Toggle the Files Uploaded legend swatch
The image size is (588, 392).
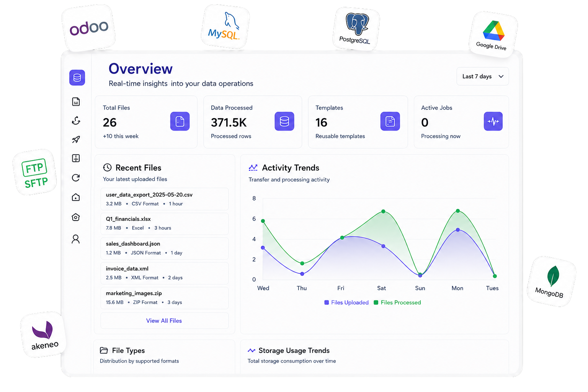(327, 302)
